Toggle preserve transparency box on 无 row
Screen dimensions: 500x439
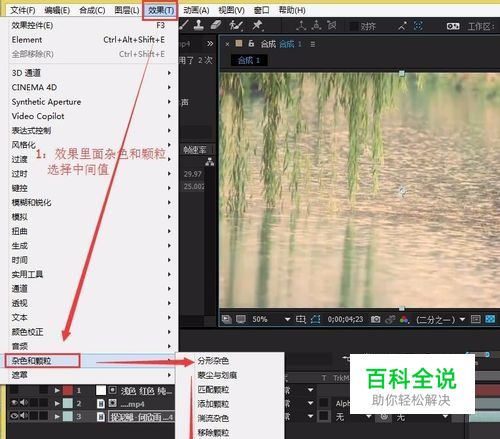pos(324,416)
